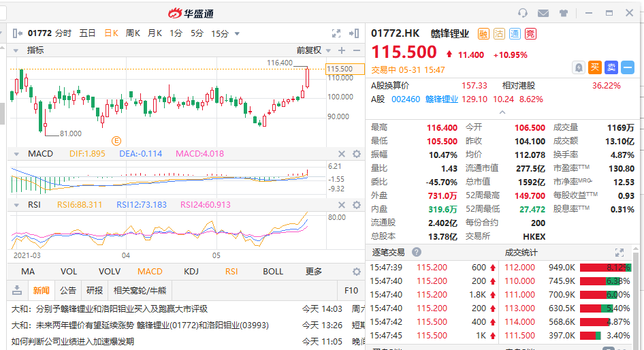Switch chart to 分时 view
Screen dimensions: 644x350
[63, 33]
